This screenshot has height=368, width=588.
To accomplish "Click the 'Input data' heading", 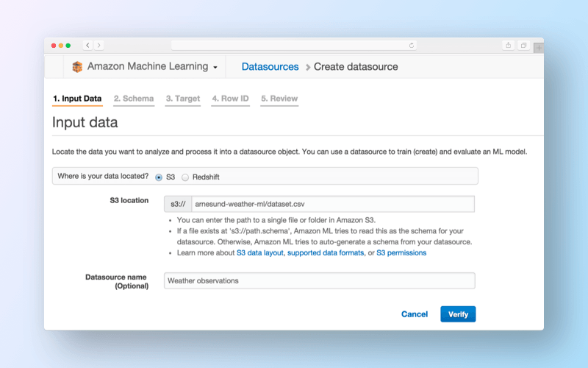I will (85, 122).
